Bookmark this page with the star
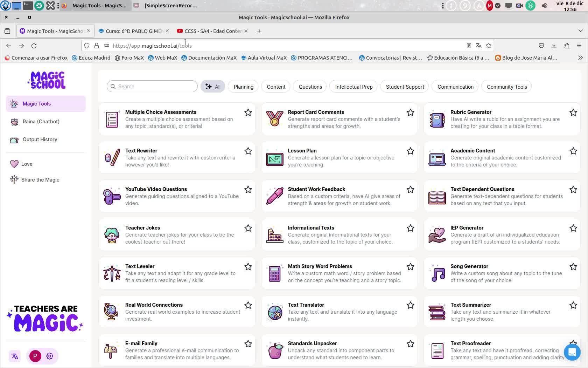 (489, 46)
